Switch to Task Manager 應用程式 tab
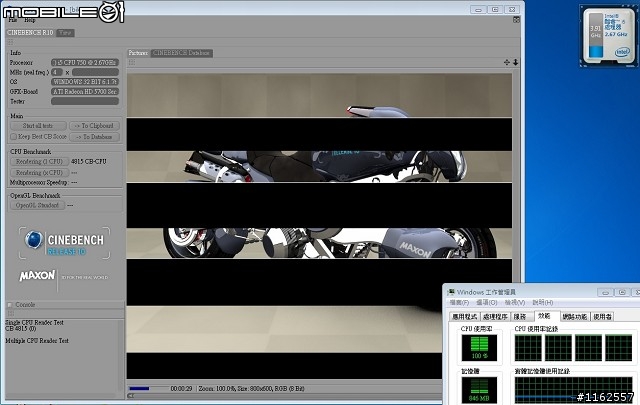This screenshot has width=640, height=405. point(465,317)
